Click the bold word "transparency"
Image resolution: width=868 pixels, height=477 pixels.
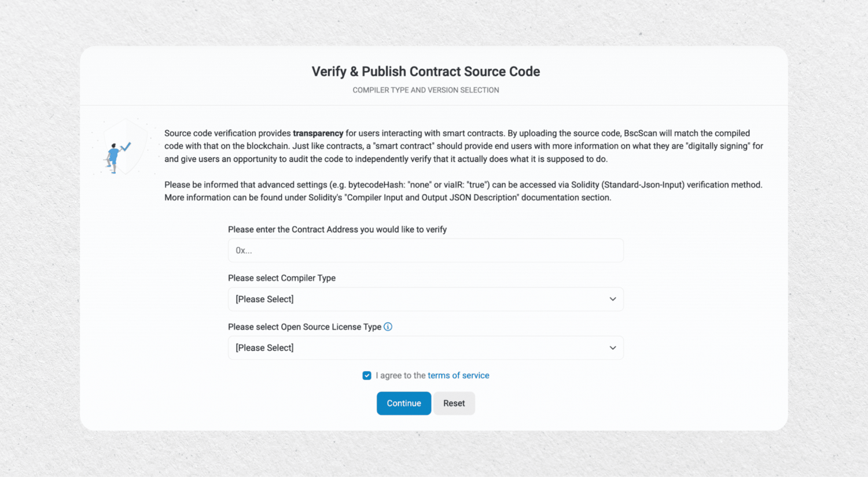[x=318, y=134]
